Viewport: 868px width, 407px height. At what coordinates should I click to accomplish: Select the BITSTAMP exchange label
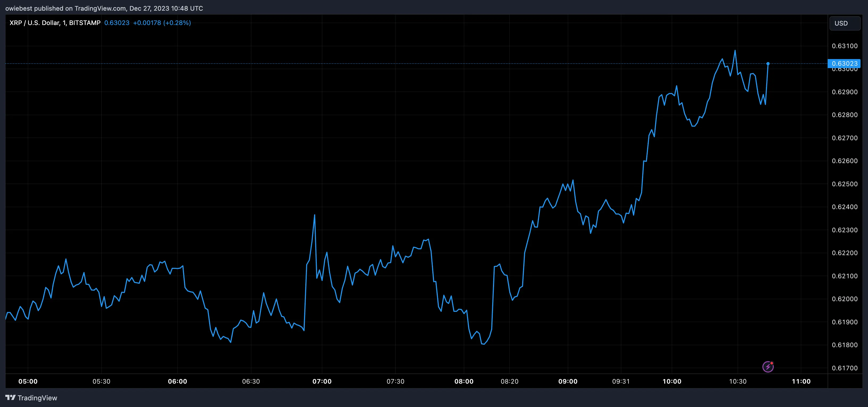[85, 23]
